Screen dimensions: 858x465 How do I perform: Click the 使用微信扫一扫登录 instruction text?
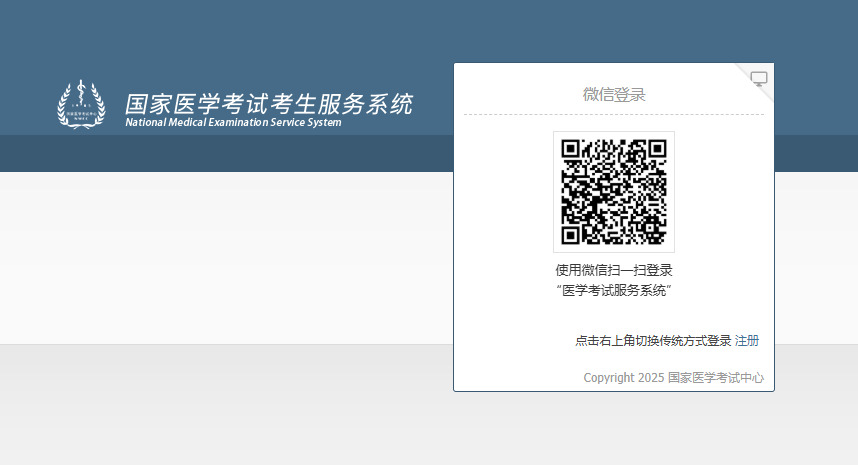click(x=614, y=270)
